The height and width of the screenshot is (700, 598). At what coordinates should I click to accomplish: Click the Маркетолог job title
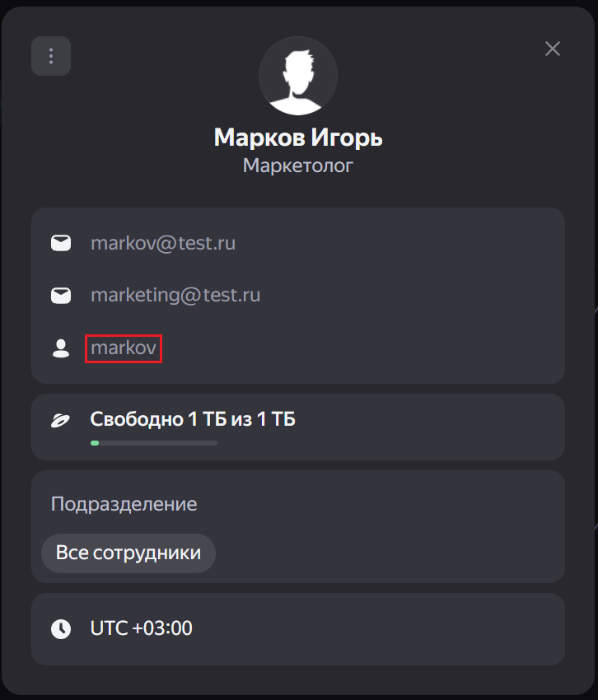click(x=298, y=166)
